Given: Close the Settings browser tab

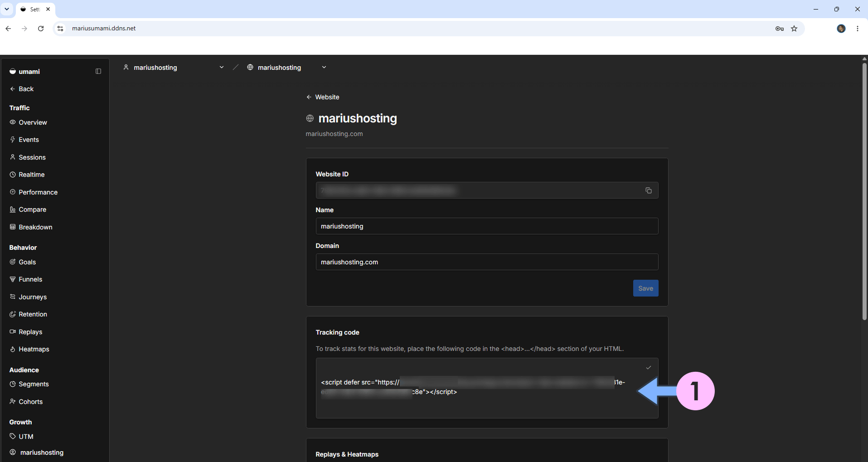Looking at the screenshot, I should point(48,9).
